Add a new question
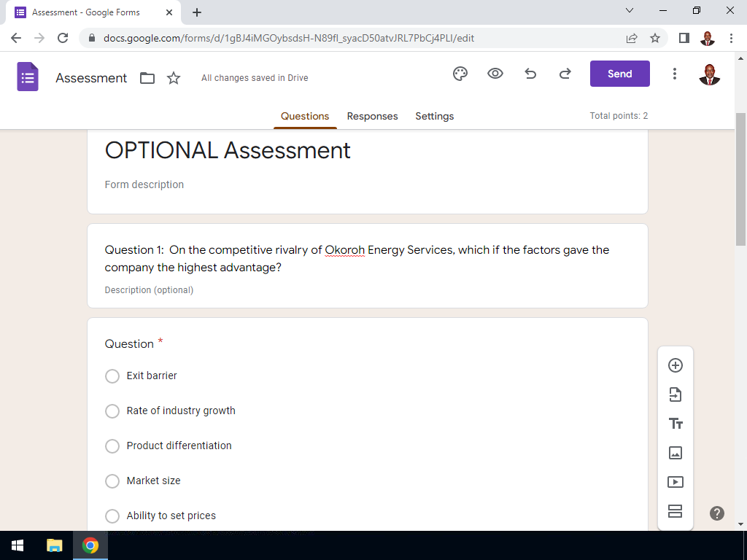The image size is (747, 560). (675, 365)
